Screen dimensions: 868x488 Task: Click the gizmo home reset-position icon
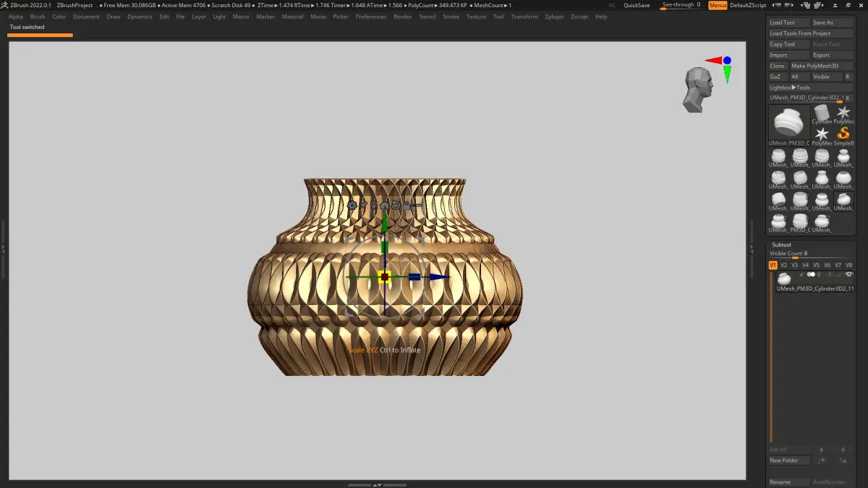coord(385,205)
